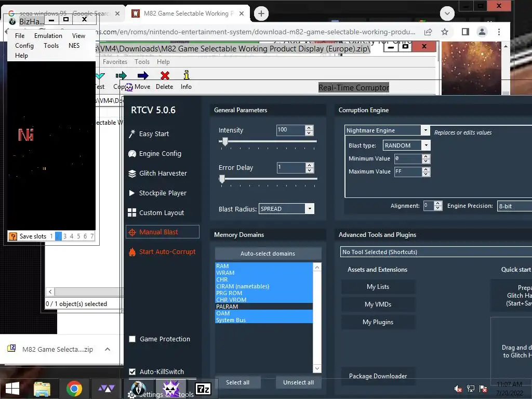Click Start Auto-Corrupt
Screen dimensions: 532x399
pos(163,252)
